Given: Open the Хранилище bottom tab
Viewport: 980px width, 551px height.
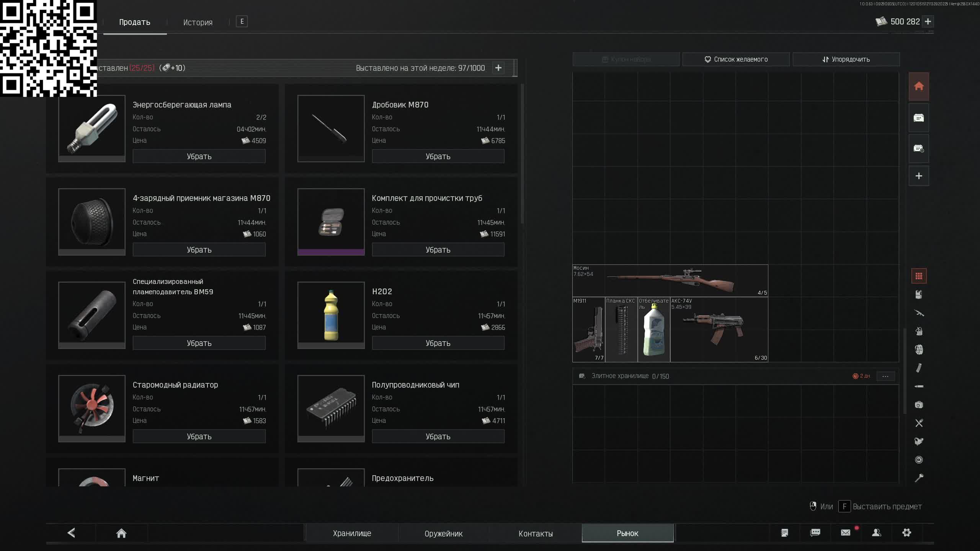Looking at the screenshot, I should pyautogui.click(x=352, y=533).
